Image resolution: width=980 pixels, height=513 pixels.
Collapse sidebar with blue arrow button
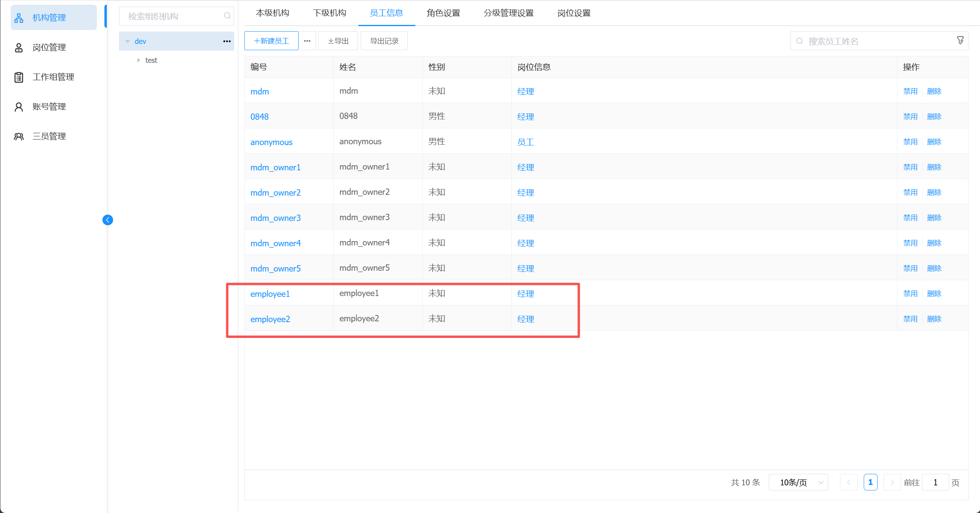click(108, 220)
